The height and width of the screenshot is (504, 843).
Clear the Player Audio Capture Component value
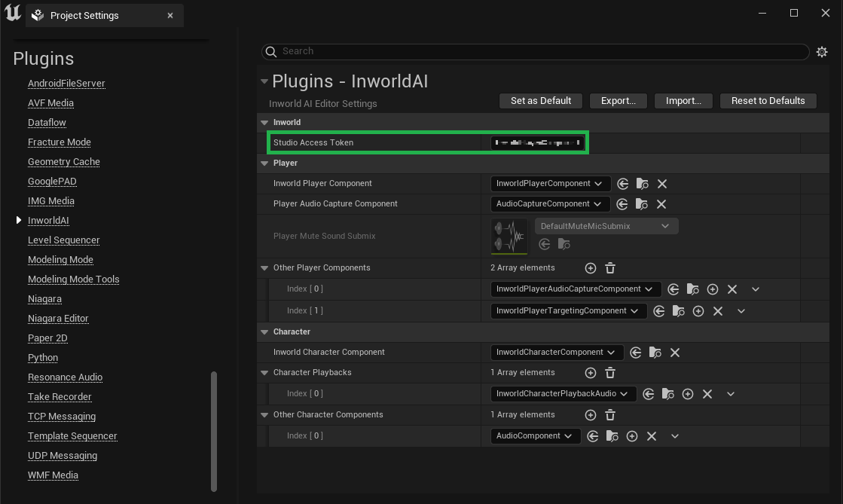661,204
